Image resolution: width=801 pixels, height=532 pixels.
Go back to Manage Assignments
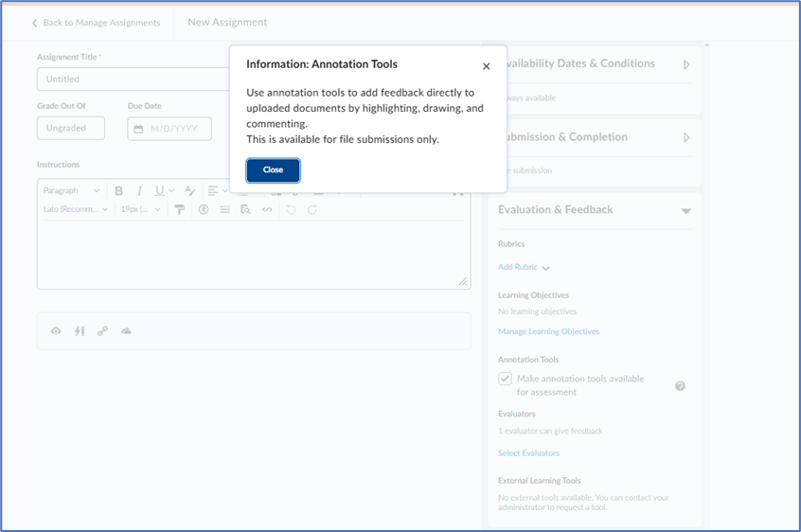click(96, 23)
